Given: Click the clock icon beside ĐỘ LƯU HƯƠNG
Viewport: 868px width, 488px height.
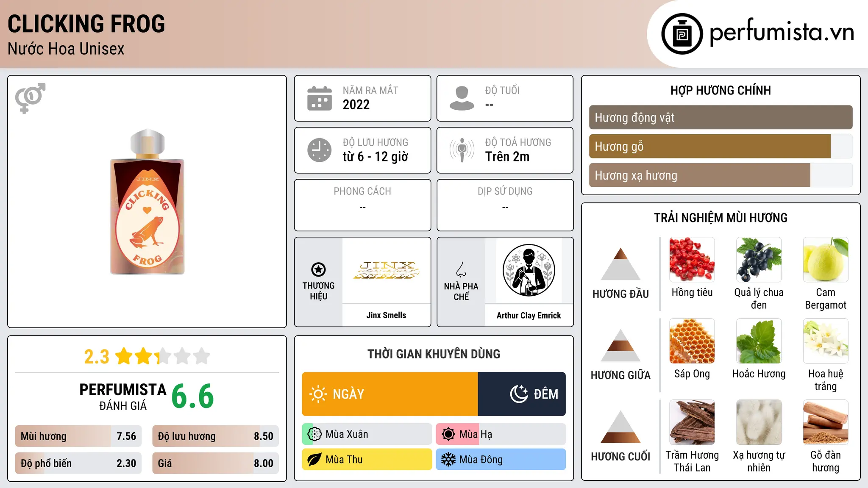Looking at the screenshot, I should click(x=320, y=150).
